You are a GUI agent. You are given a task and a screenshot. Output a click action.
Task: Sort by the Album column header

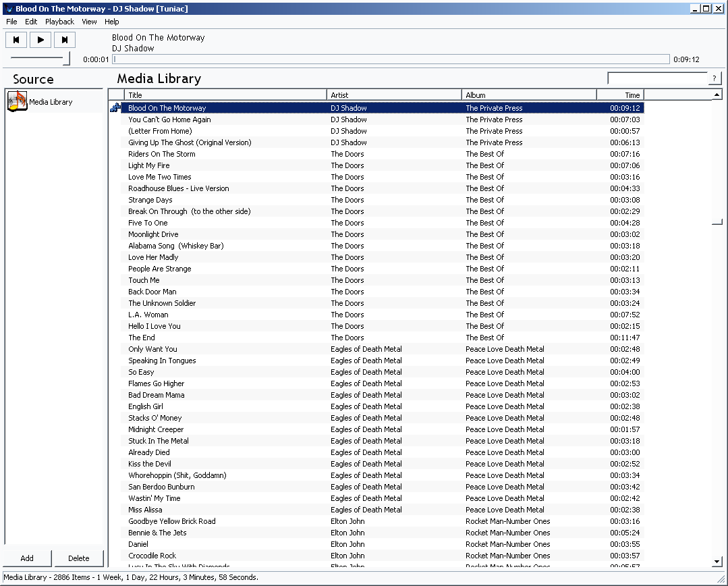point(529,95)
